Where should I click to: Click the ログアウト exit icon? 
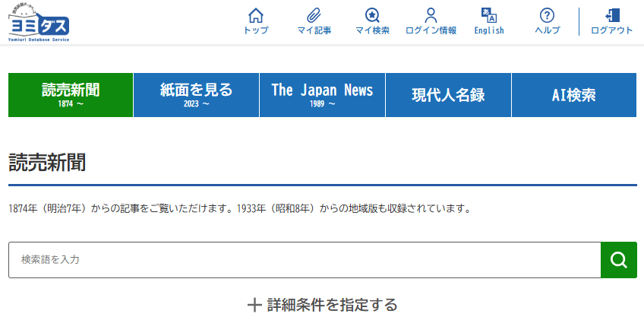[612, 16]
